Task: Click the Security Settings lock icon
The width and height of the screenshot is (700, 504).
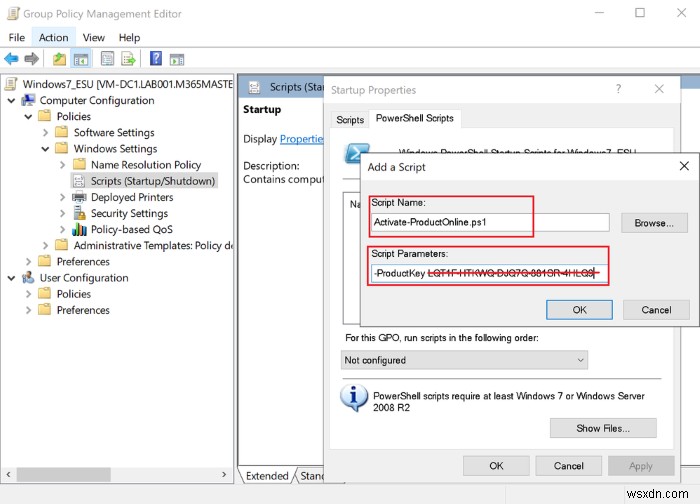Action: pos(79,213)
